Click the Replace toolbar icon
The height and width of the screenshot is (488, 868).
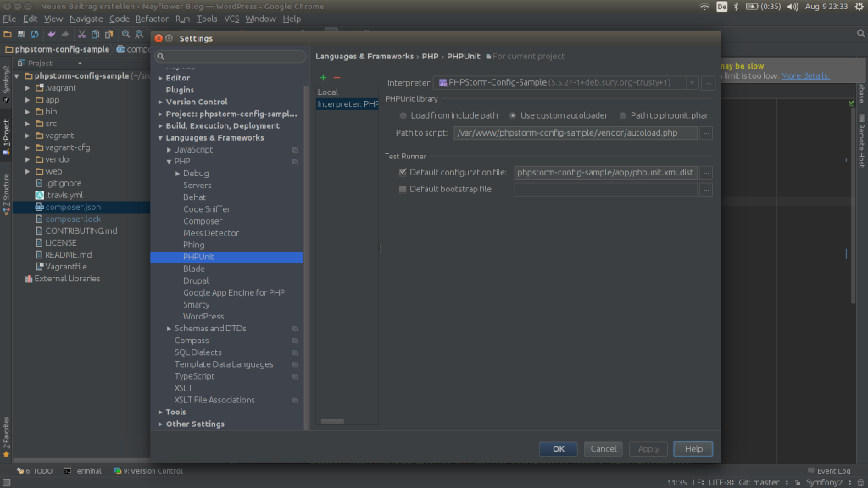(140, 34)
